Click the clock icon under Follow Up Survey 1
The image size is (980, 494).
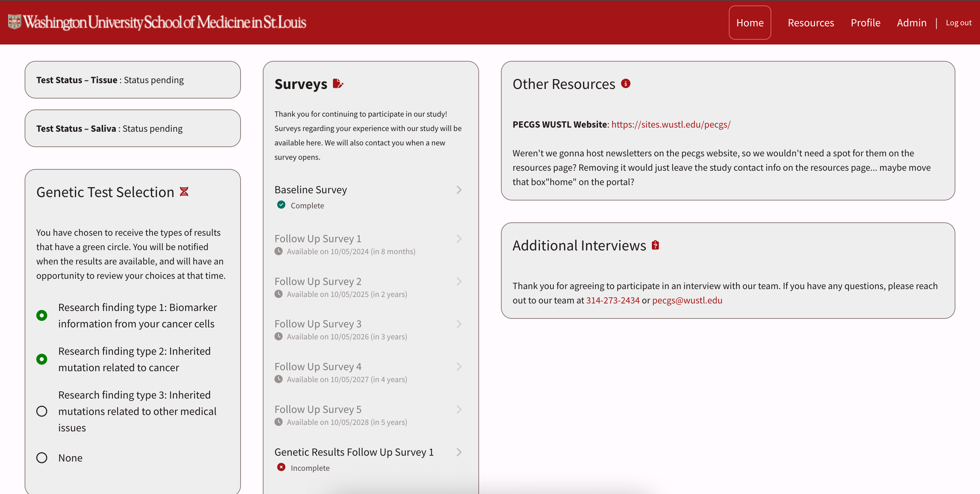point(279,251)
